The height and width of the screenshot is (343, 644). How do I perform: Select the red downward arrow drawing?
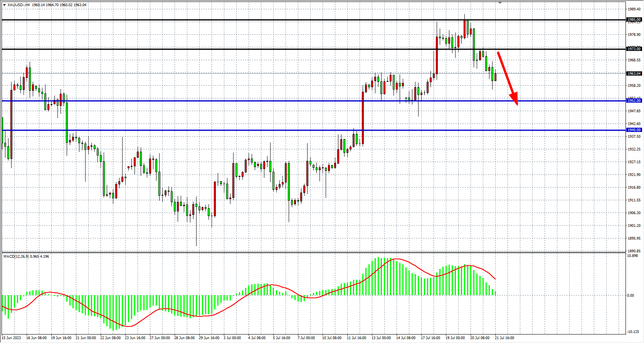[507, 78]
